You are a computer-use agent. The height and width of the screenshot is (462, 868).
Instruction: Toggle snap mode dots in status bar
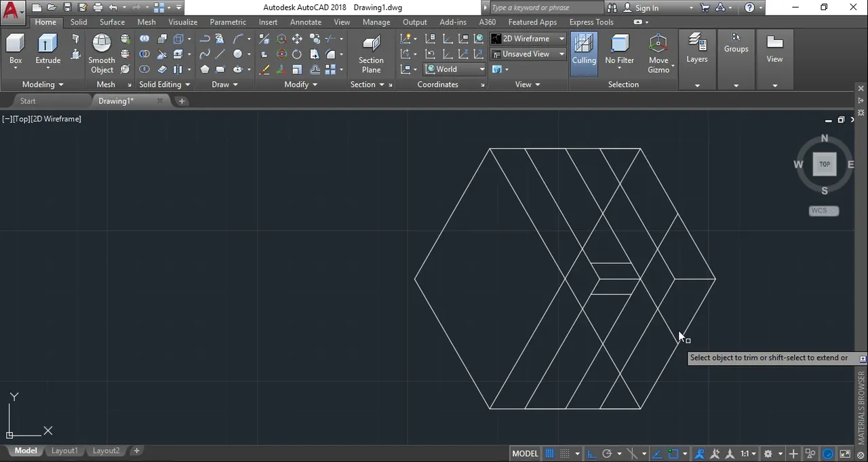tap(565, 453)
